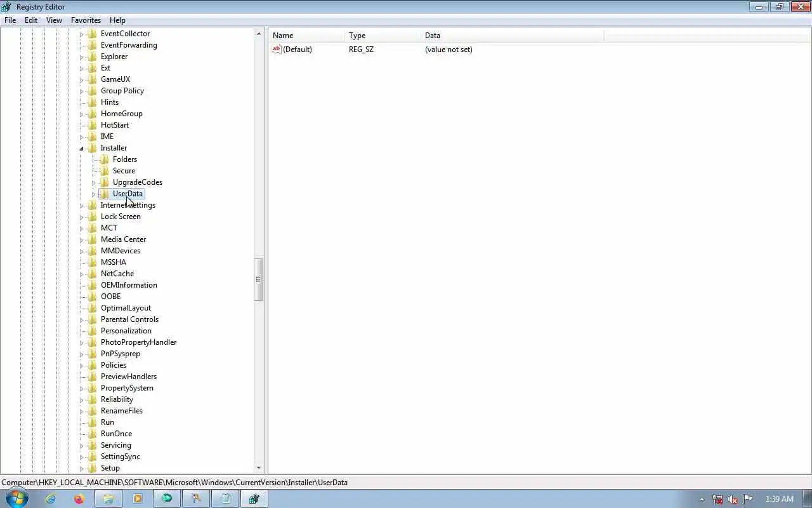
Task: Click the volume muted tray icon
Action: tap(733, 499)
